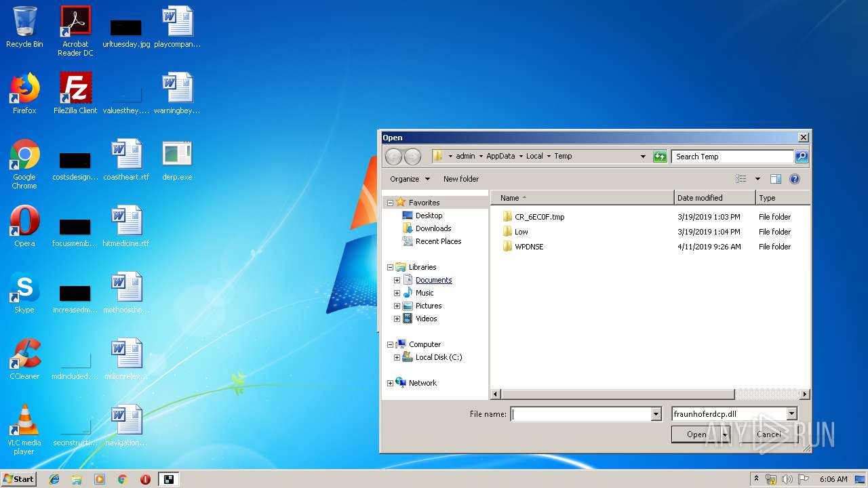Image resolution: width=868 pixels, height=488 pixels.
Task: Select Recent Places in Favorites
Action: pos(438,241)
